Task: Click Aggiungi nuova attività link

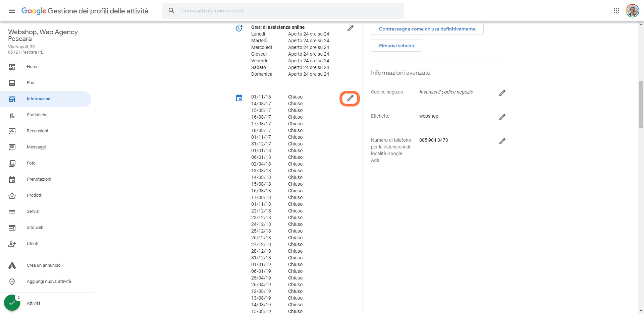Action: 49,281
